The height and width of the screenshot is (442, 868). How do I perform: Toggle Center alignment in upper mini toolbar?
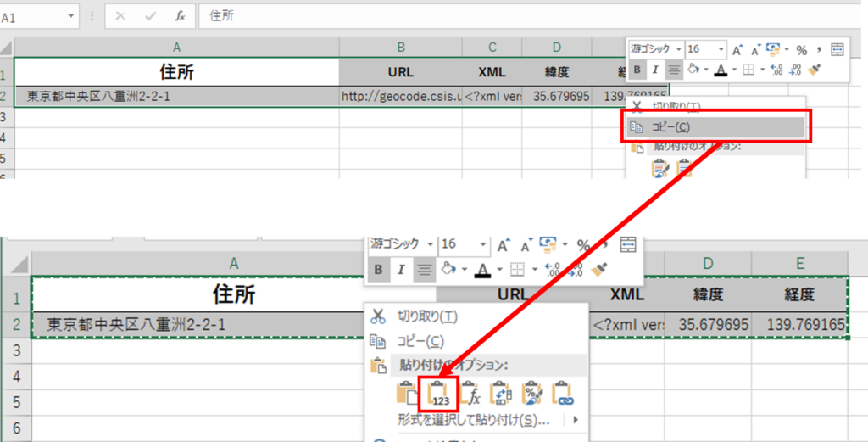pos(674,70)
